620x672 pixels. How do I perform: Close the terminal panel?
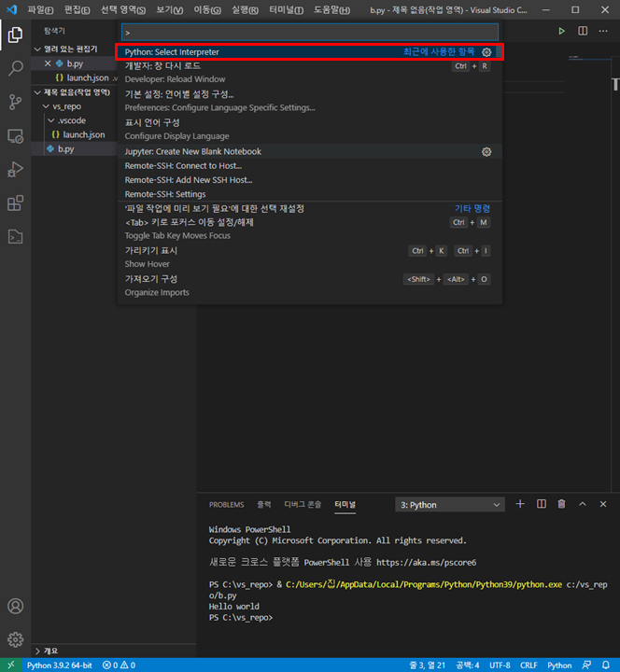pos(603,504)
